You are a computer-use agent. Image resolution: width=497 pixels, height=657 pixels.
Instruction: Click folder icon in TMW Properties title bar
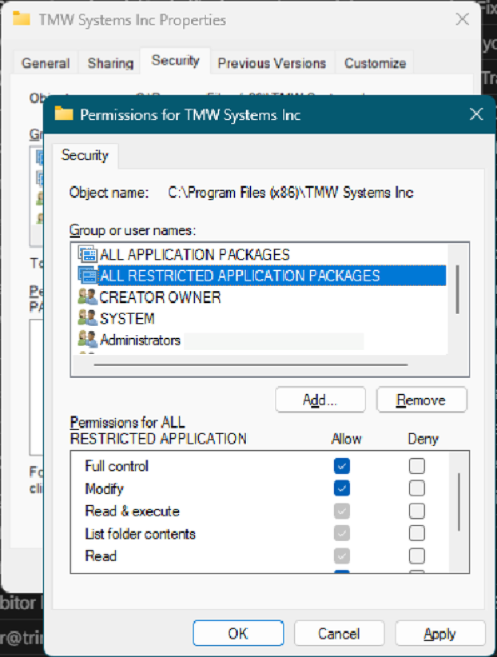click(x=21, y=19)
